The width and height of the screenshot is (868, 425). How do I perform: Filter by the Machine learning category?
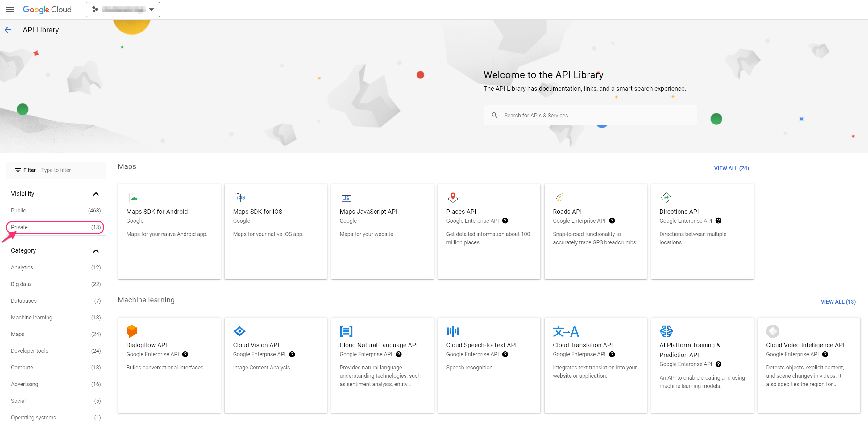tap(32, 317)
